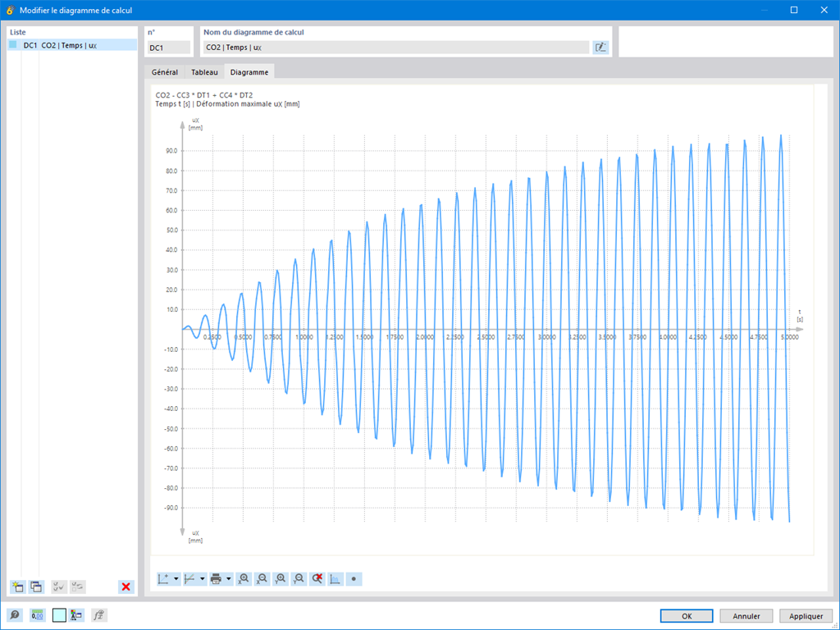The width and height of the screenshot is (840, 630).
Task: Create a new calculation diagram in list
Action: 18,587
